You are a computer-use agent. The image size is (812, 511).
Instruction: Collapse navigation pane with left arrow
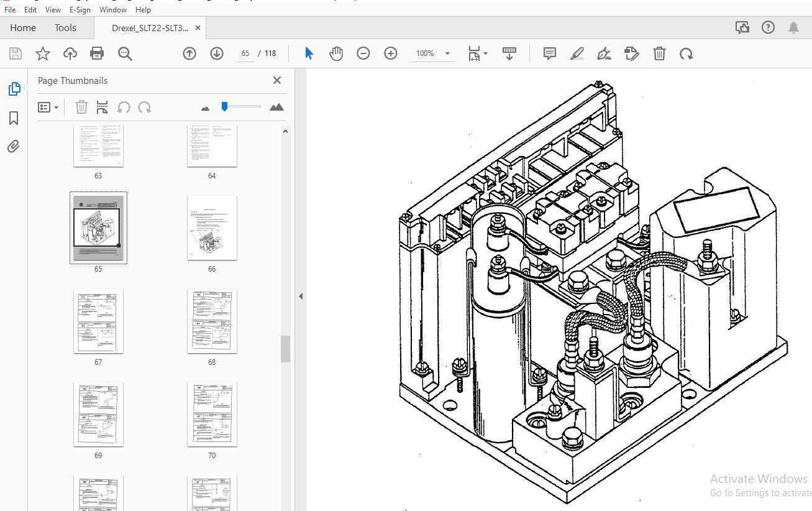coord(301,297)
